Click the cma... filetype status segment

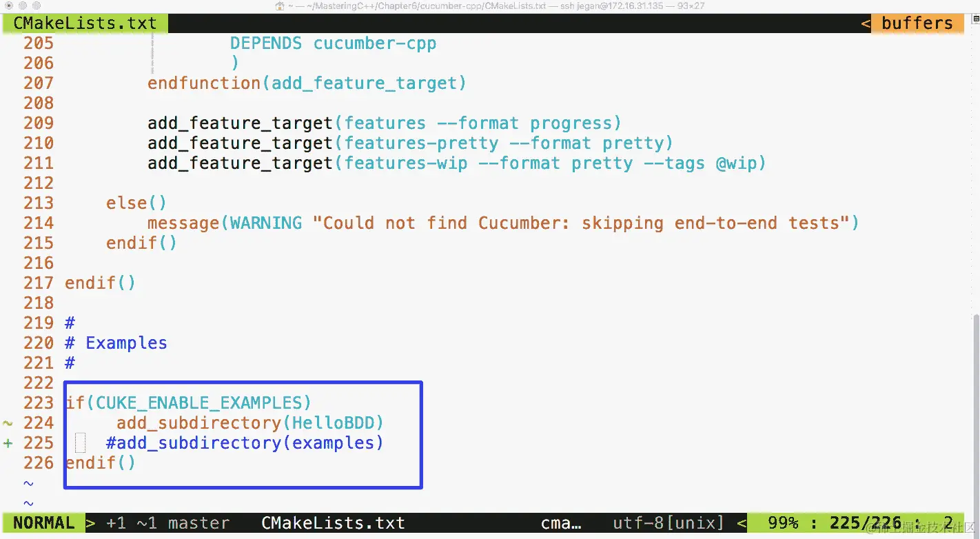[x=561, y=523]
